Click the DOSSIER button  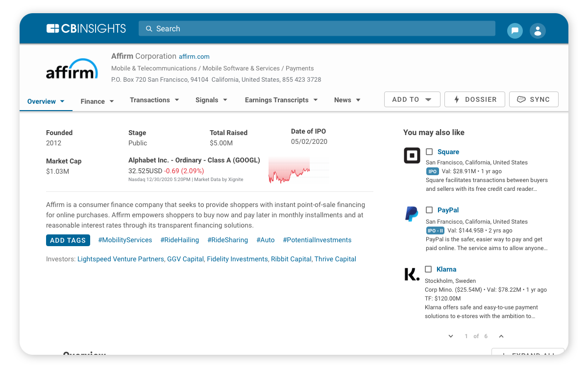point(475,99)
